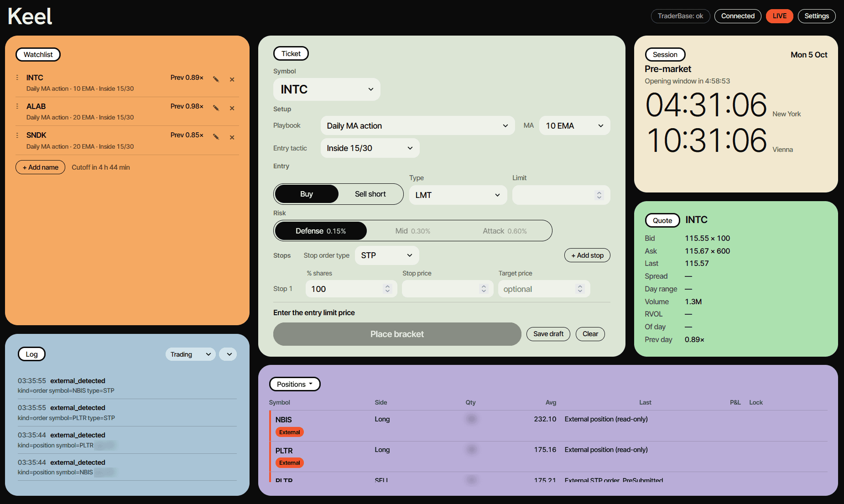Toggle the LIVE mode pill
Viewport: 844px width, 504px height.
(x=779, y=16)
